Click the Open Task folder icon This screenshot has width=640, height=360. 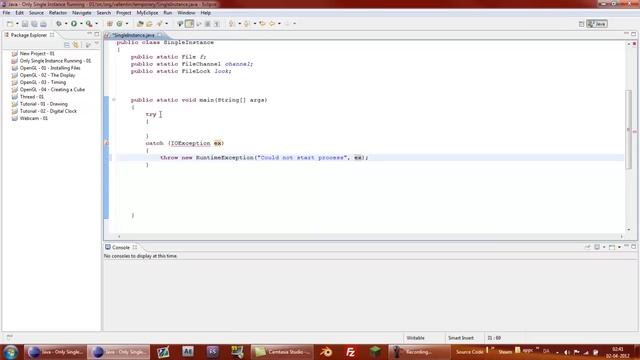point(149,24)
